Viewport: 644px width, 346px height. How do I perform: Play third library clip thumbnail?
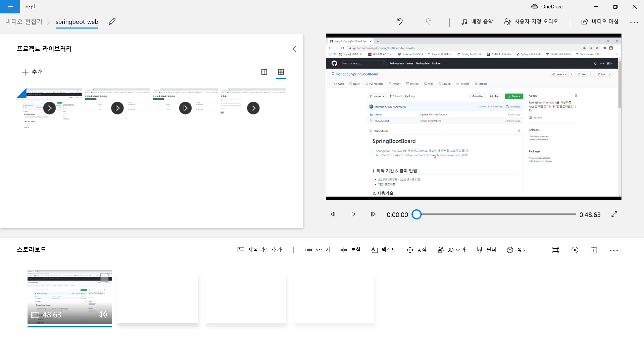[x=185, y=108]
